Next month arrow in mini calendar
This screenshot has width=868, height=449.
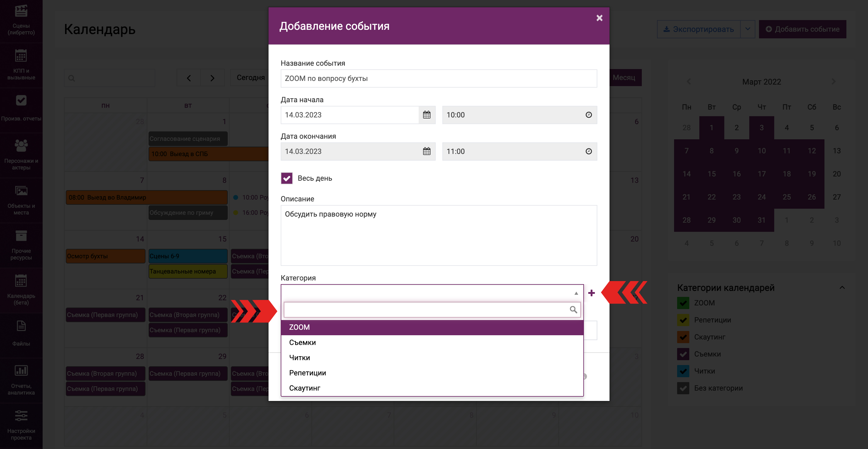click(833, 82)
